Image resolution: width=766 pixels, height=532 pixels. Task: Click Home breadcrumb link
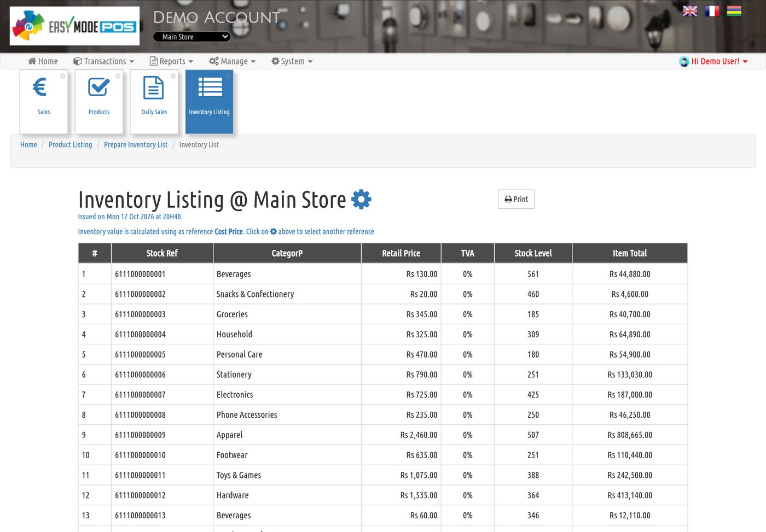[28, 145]
